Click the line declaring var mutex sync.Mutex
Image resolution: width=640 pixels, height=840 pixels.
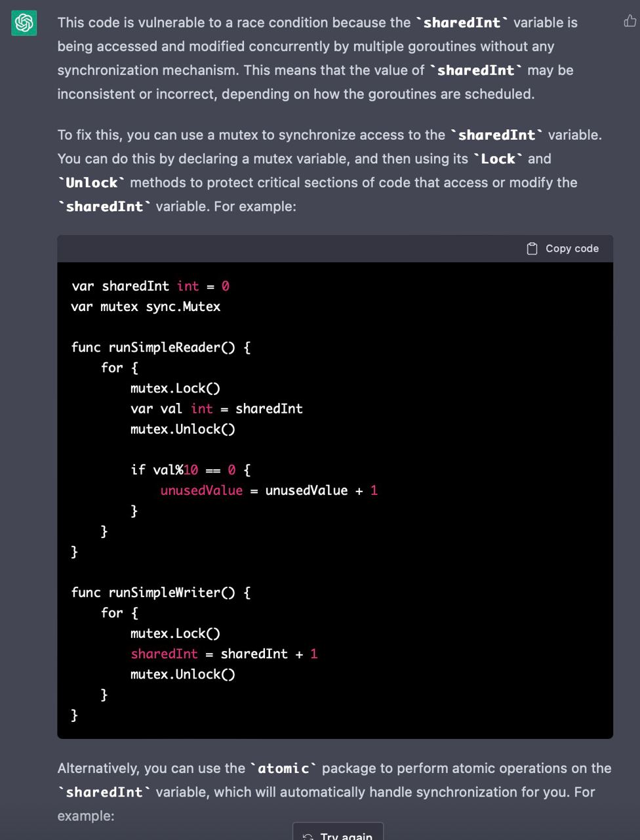click(x=146, y=306)
